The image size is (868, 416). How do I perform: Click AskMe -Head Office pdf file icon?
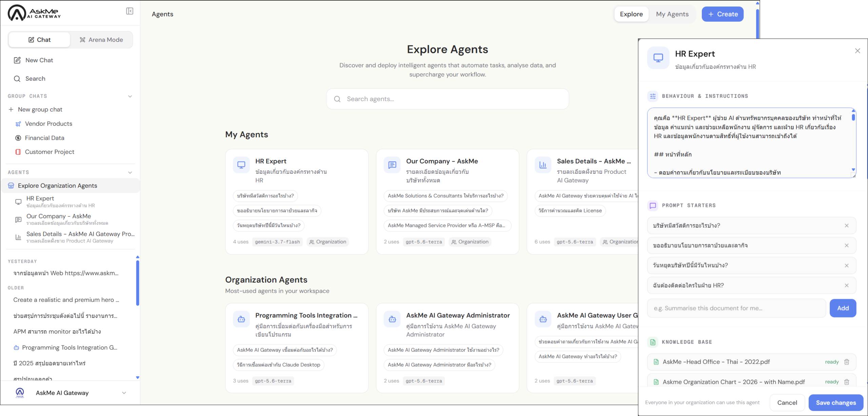click(656, 362)
